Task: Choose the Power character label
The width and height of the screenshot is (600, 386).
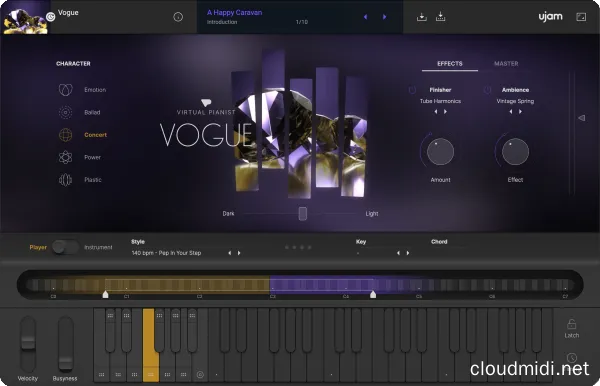Action: coord(93,157)
